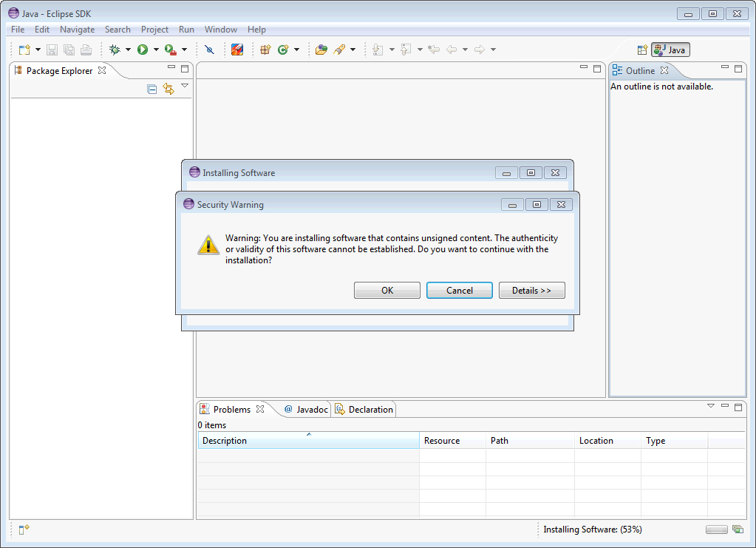The height and width of the screenshot is (548, 756).
Task: Open the Window menu
Action: [x=221, y=30]
